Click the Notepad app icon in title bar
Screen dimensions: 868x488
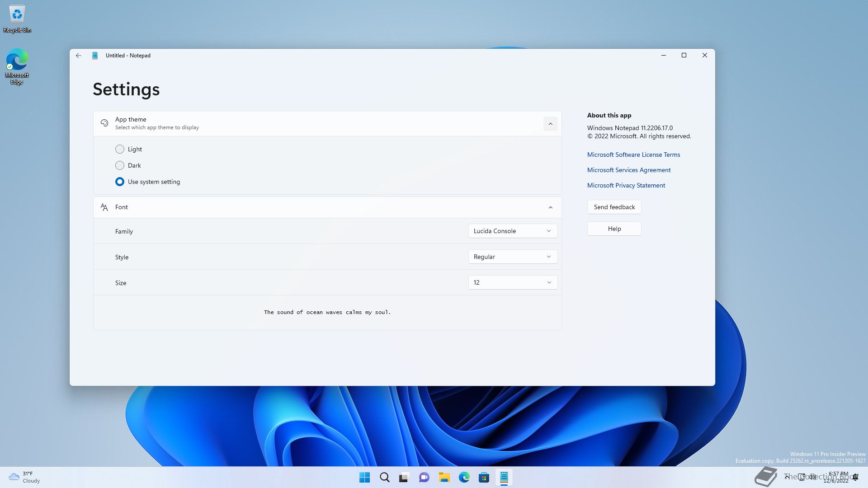[95, 56]
